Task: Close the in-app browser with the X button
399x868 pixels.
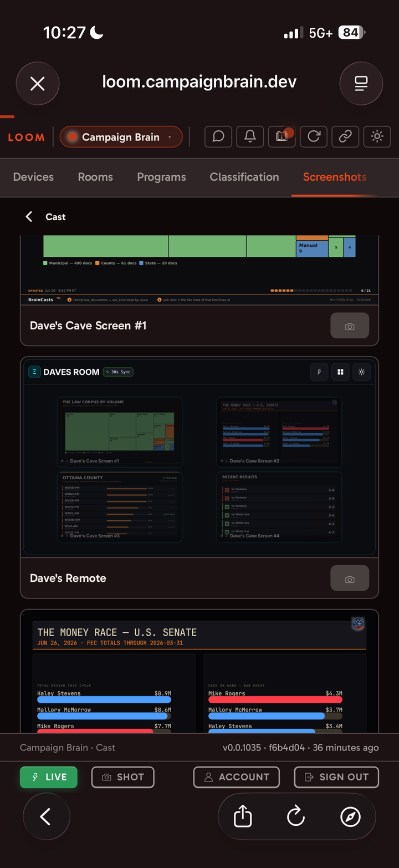Action: coord(38,84)
